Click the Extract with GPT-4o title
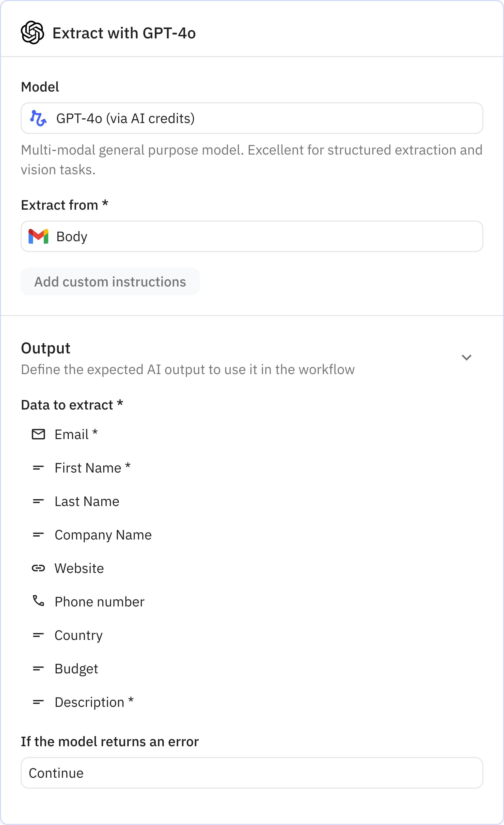This screenshot has height=825, width=504. click(x=124, y=33)
